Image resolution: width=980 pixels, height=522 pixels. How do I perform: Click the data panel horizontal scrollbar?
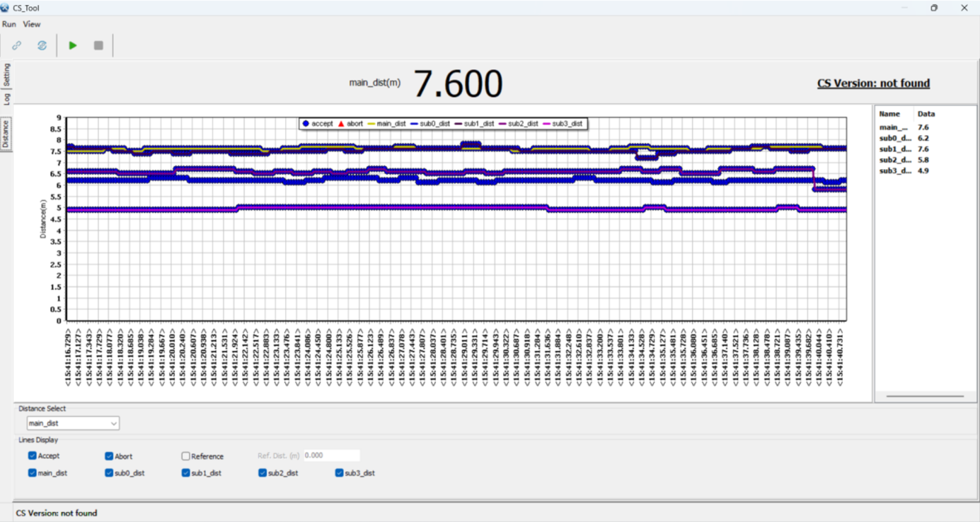coord(925,397)
